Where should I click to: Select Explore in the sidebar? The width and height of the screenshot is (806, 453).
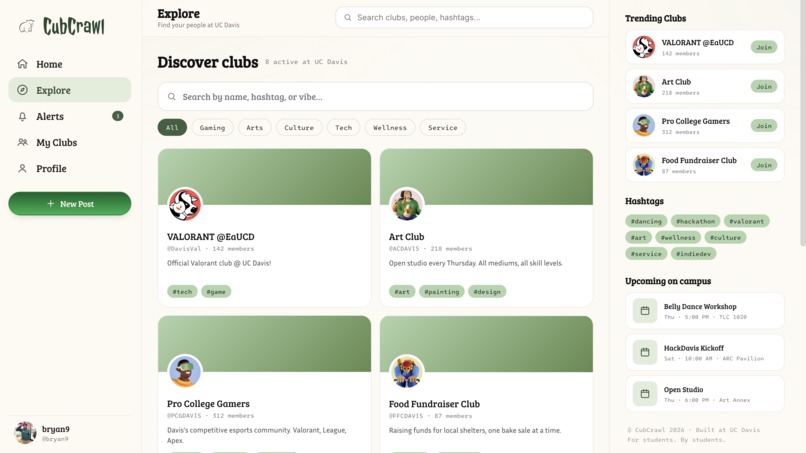(x=69, y=90)
